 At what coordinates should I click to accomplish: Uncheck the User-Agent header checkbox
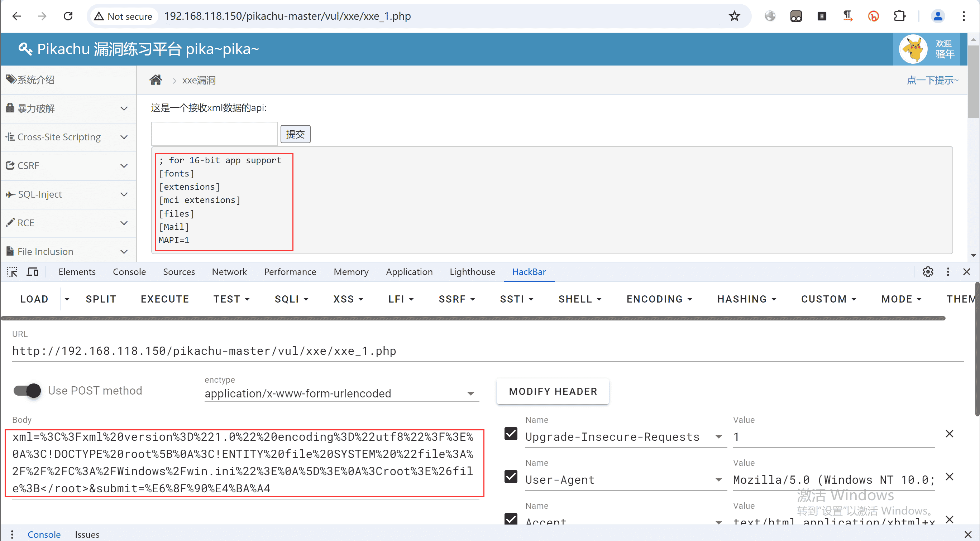pyautogui.click(x=511, y=477)
